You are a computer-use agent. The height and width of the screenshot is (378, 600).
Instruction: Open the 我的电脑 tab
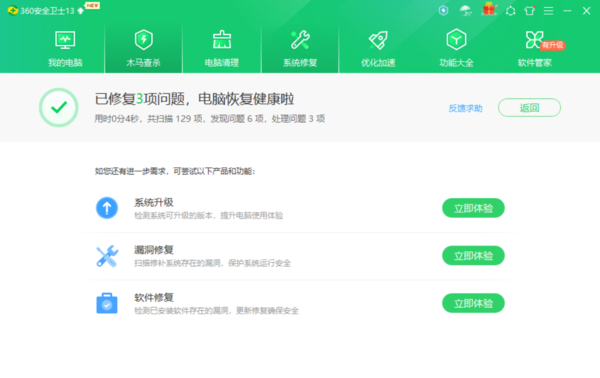[65, 49]
